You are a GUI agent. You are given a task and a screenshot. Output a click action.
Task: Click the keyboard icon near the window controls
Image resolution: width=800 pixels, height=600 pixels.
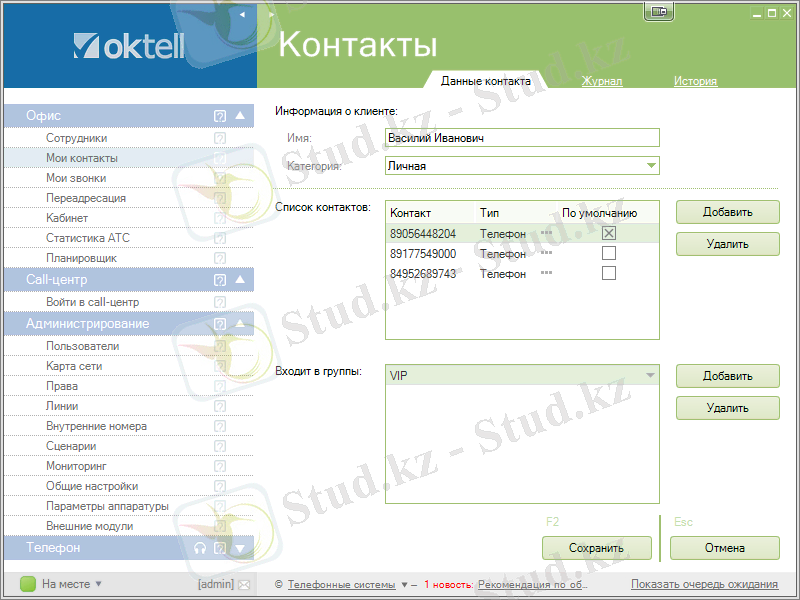tap(658, 8)
